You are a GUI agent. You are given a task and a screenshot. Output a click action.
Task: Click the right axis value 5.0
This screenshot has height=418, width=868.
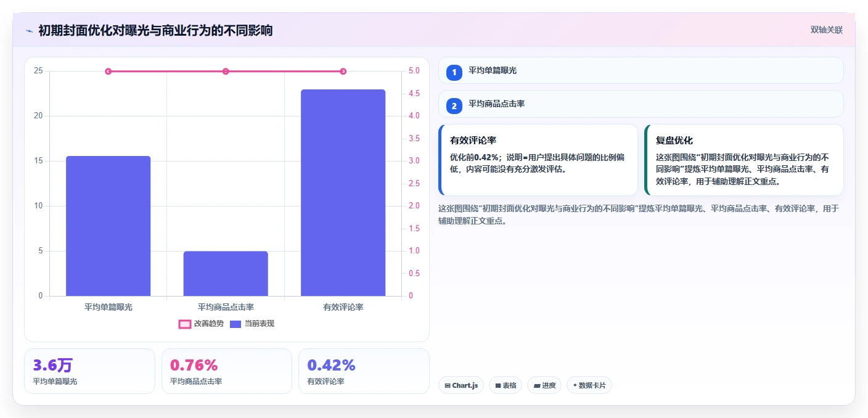pyautogui.click(x=414, y=71)
